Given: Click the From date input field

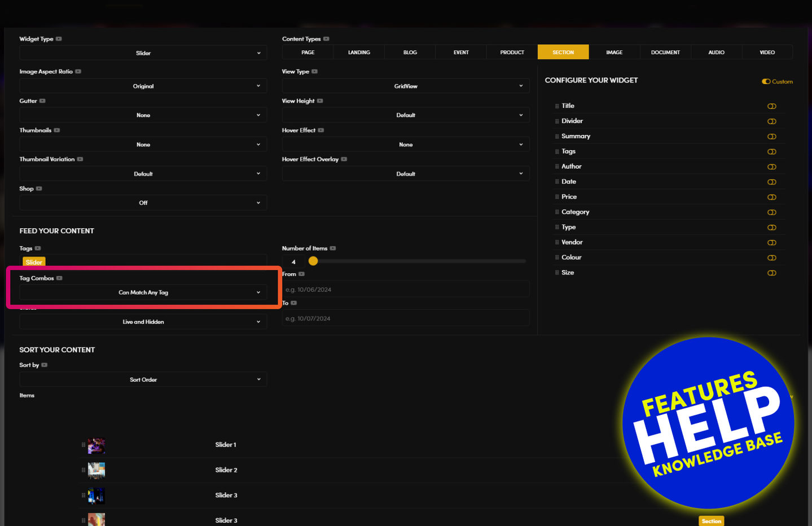Looking at the screenshot, I should [x=405, y=289].
